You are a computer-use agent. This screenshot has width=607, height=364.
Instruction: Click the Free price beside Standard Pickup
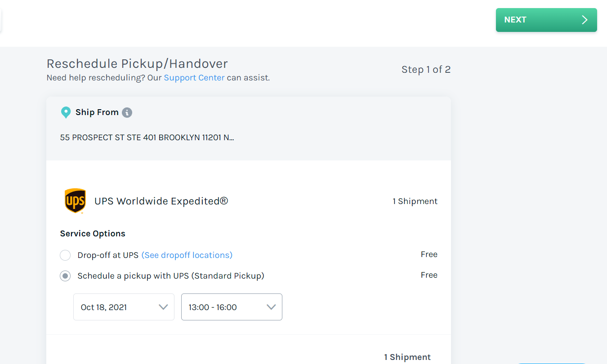coord(428,275)
